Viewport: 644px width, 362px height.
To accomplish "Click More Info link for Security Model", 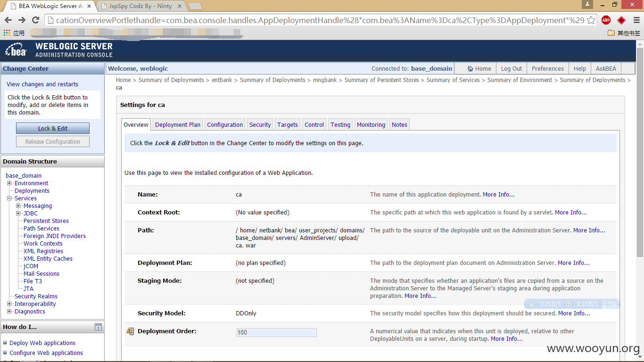I will [574, 313].
